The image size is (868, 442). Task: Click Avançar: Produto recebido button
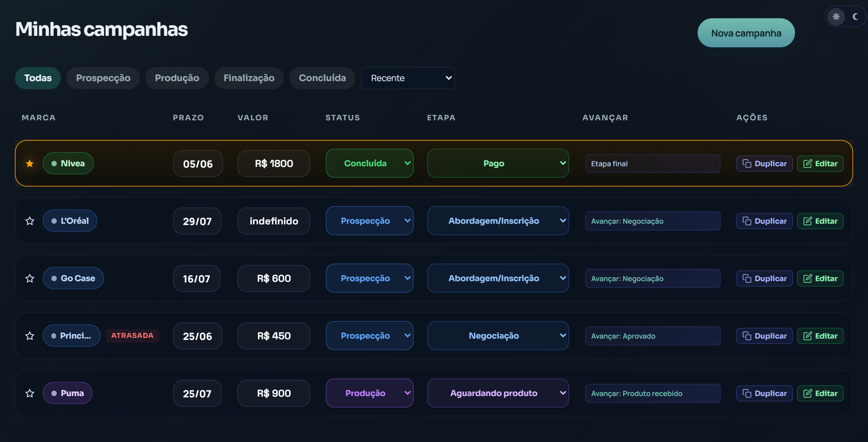pyautogui.click(x=653, y=393)
